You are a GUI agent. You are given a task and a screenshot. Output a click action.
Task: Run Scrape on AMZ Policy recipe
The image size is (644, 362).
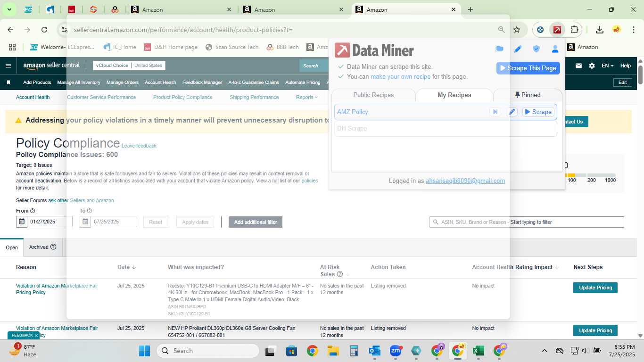(x=537, y=112)
